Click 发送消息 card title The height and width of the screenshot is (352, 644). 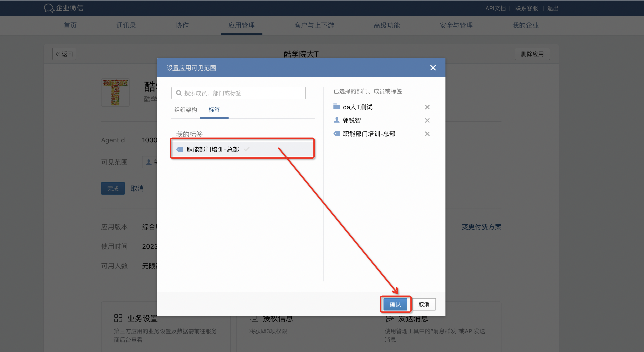(x=413, y=319)
